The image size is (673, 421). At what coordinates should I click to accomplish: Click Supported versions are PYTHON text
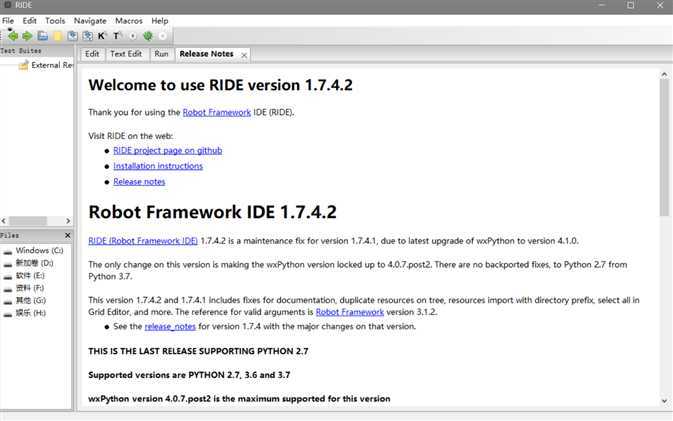coord(189,375)
